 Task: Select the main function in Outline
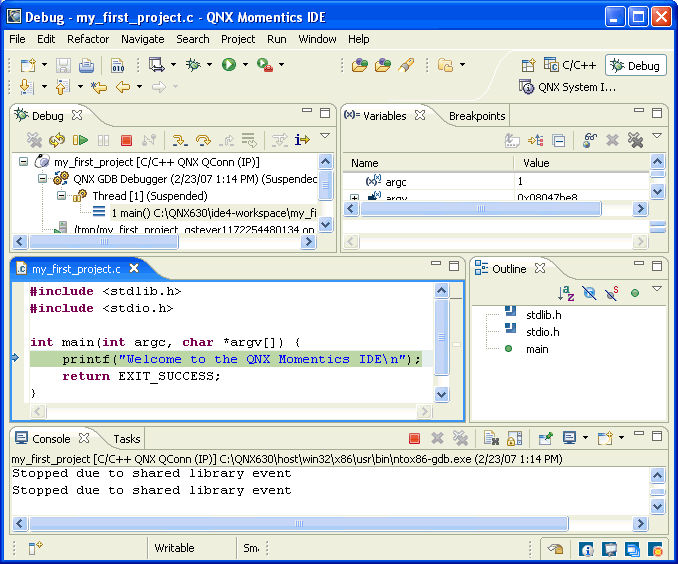coord(536,349)
